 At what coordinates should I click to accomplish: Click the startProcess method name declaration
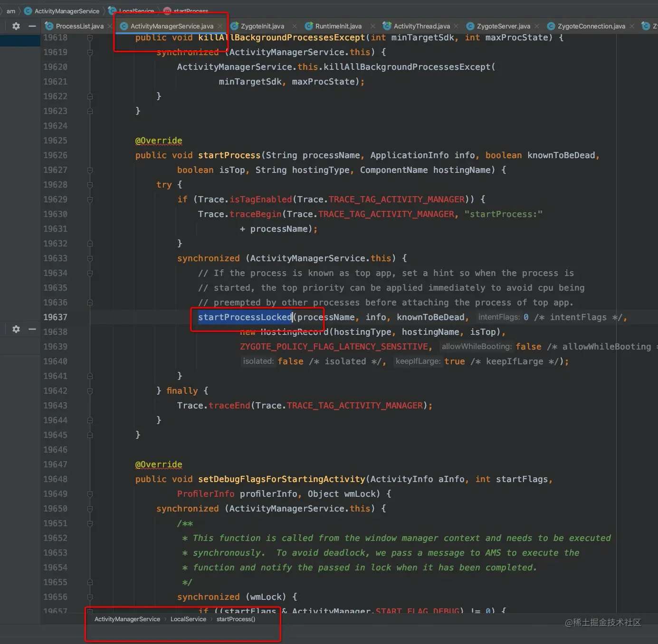[x=229, y=155]
